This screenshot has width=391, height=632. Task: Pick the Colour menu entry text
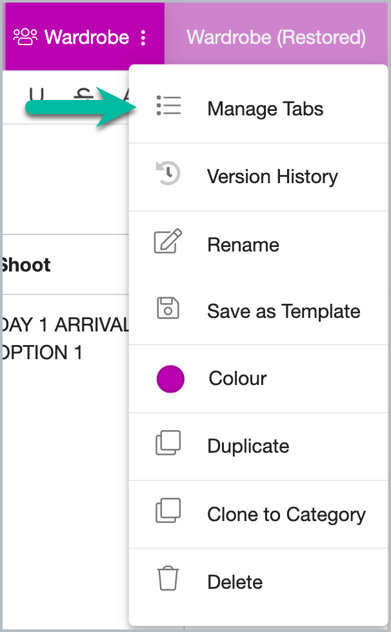[238, 378]
